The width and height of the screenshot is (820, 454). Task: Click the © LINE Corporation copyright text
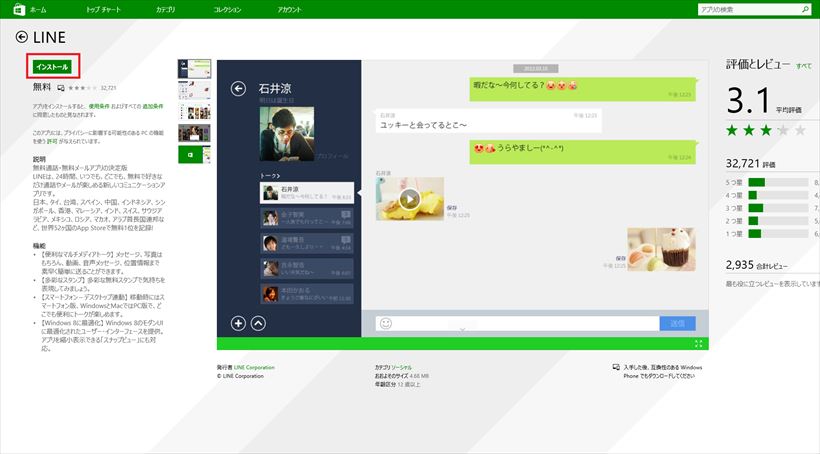(241, 376)
